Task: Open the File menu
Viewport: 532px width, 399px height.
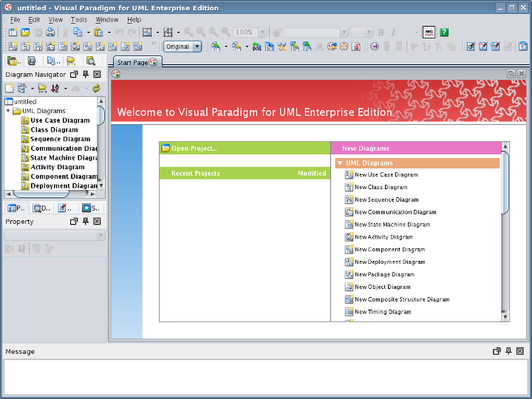Action: coord(15,20)
